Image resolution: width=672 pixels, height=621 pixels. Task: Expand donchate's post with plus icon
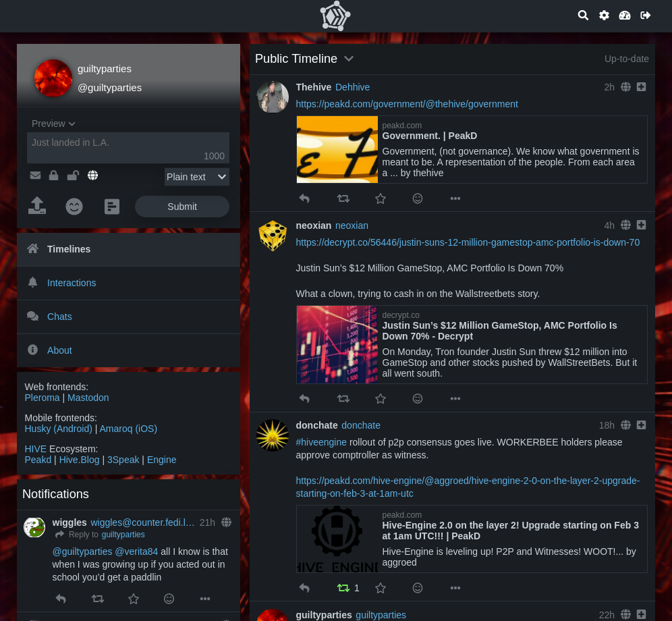(641, 425)
